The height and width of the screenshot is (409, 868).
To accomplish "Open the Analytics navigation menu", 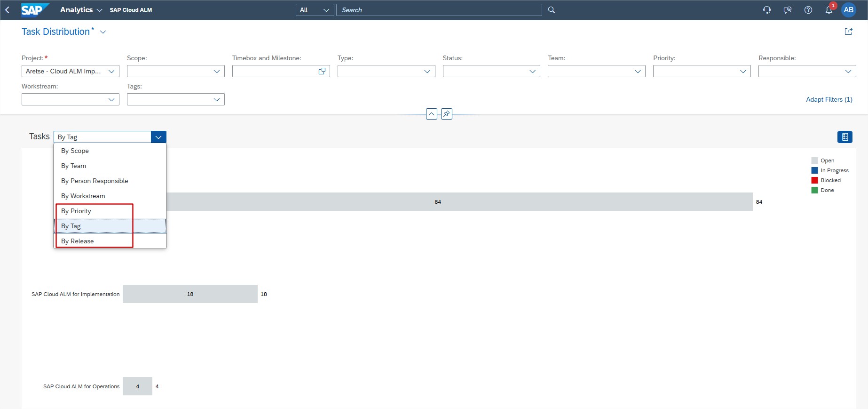I will (81, 10).
